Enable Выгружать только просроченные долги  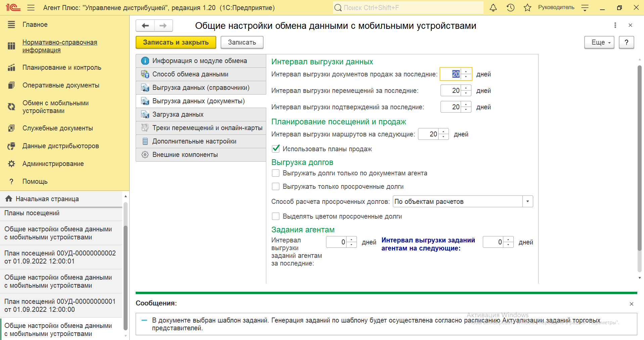pos(276,186)
